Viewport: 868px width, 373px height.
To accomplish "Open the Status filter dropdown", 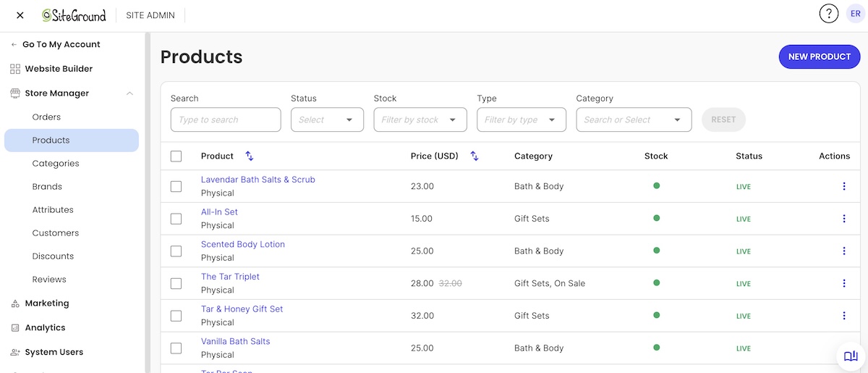I will point(327,120).
